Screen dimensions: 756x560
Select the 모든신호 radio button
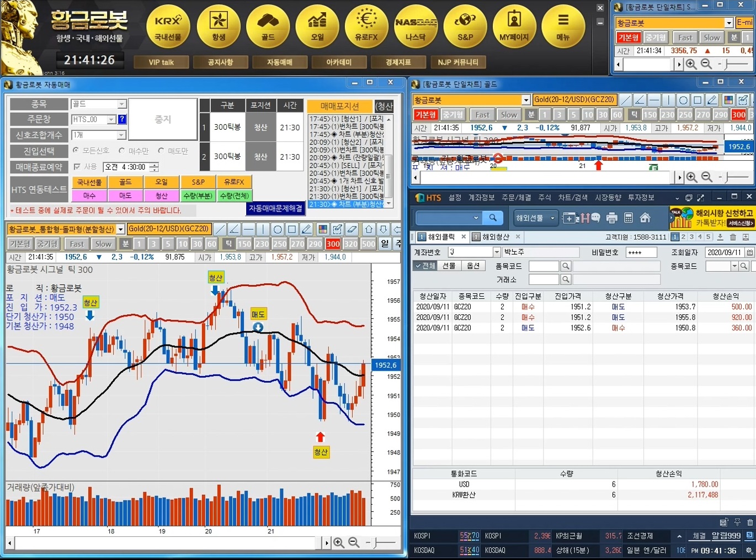pyautogui.click(x=76, y=150)
